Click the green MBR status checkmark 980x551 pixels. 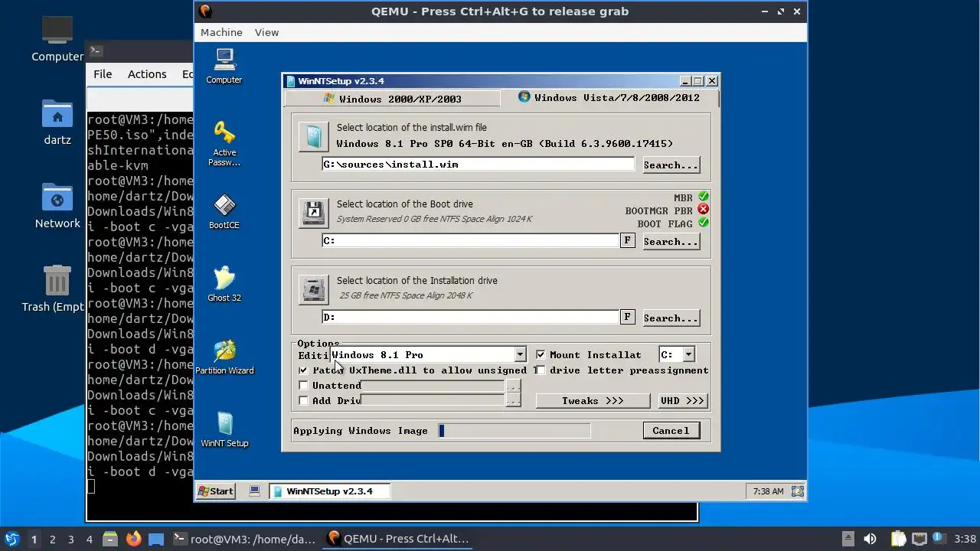[703, 197]
